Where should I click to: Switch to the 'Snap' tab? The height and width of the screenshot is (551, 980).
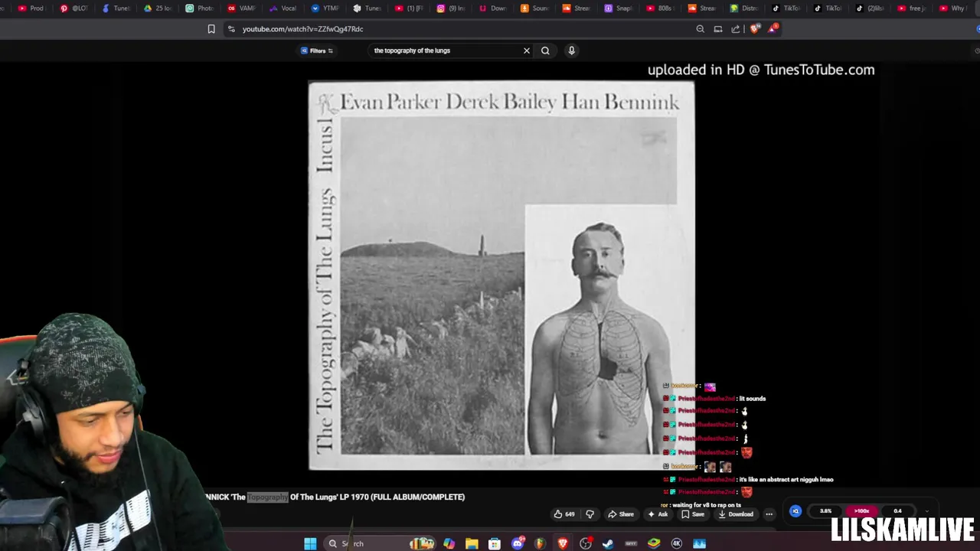(618, 8)
